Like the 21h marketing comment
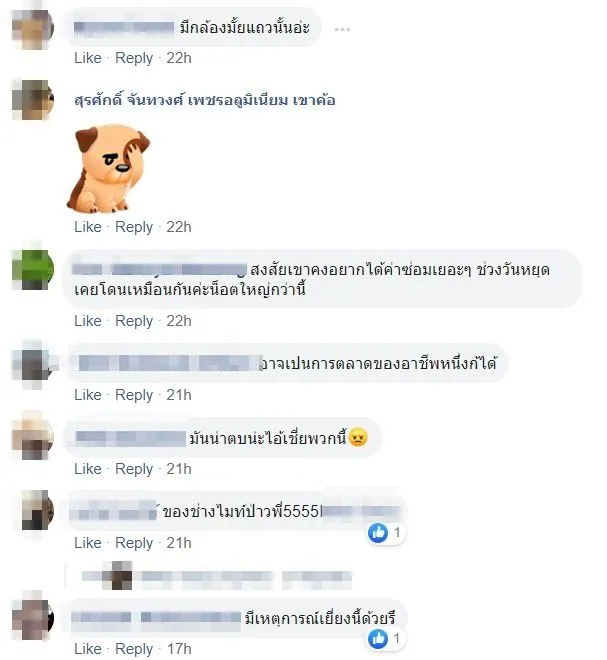The width and height of the screenshot is (607, 660). 88,395
